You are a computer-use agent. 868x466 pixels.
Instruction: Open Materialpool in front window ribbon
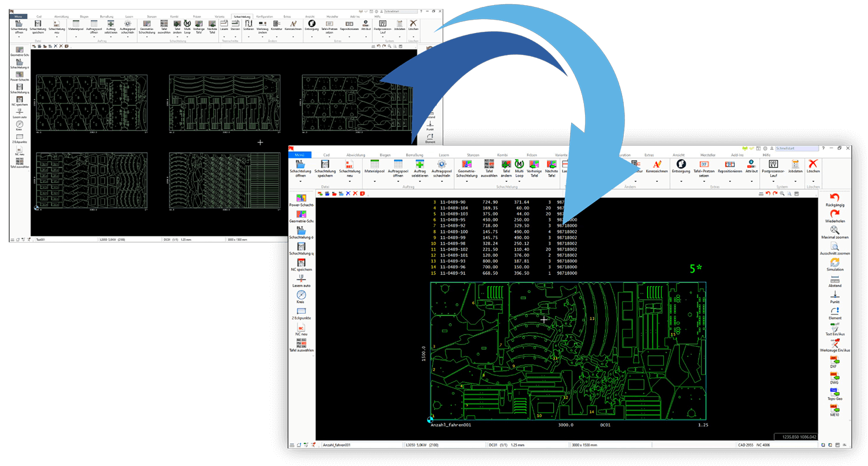tap(374, 166)
